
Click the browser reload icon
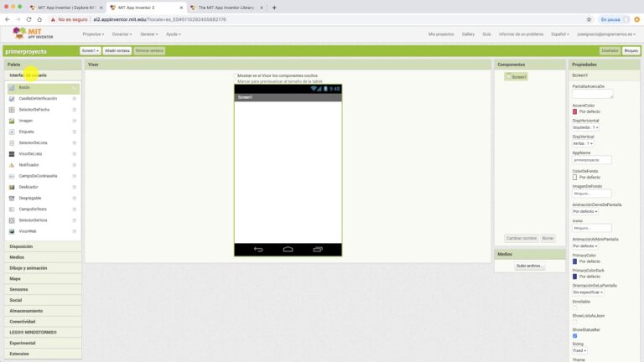[x=29, y=18]
